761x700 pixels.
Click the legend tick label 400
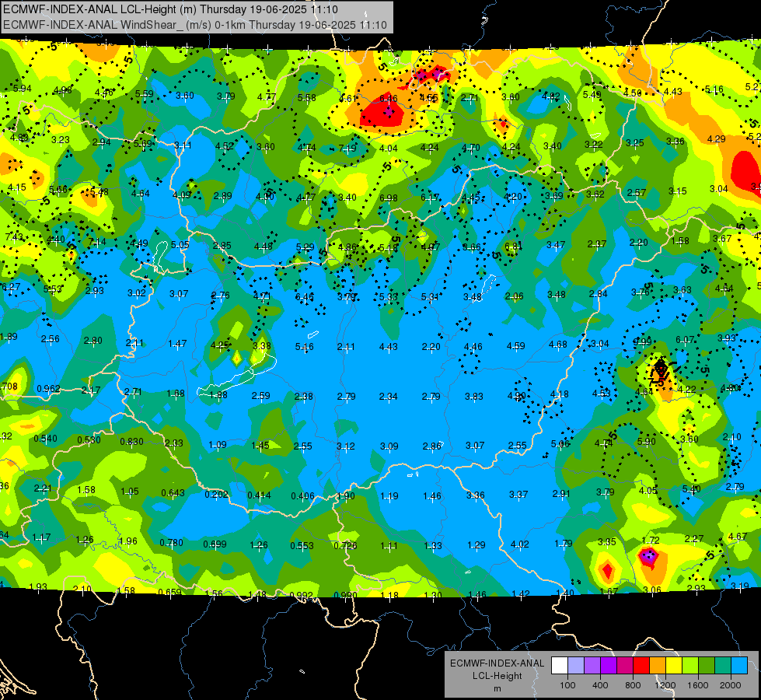point(600,685)
